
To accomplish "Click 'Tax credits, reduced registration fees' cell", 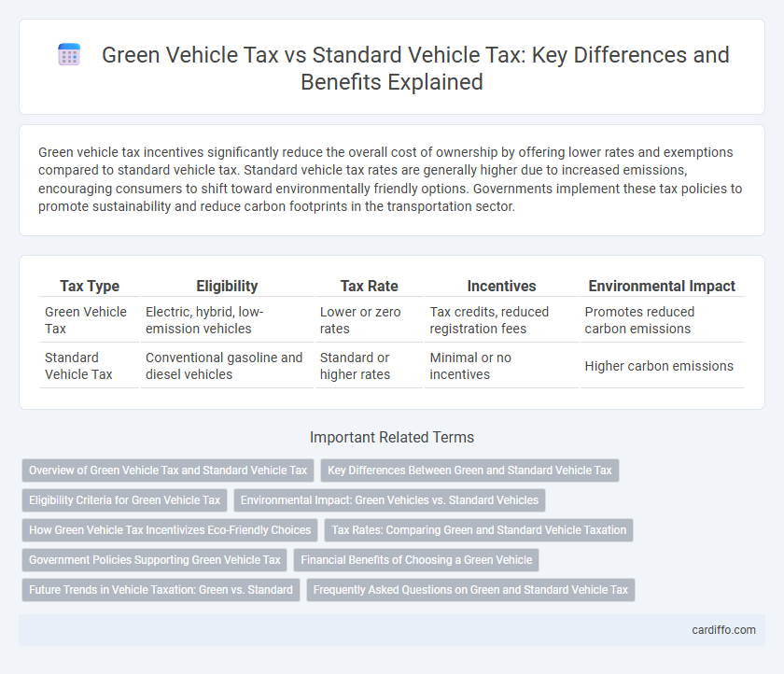I will tap(501, 320).
